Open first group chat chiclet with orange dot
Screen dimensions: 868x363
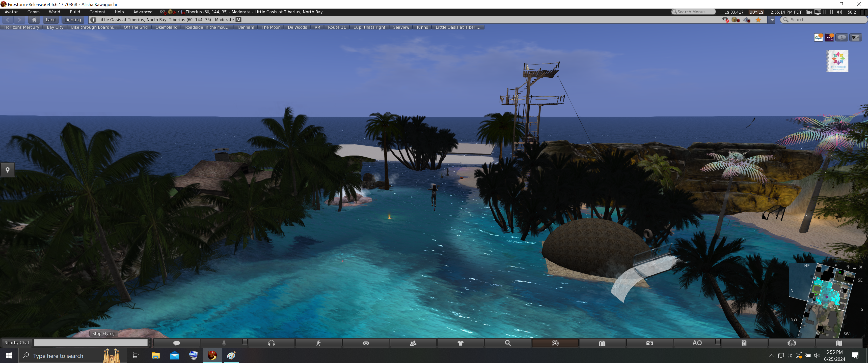tap(819, 37)
